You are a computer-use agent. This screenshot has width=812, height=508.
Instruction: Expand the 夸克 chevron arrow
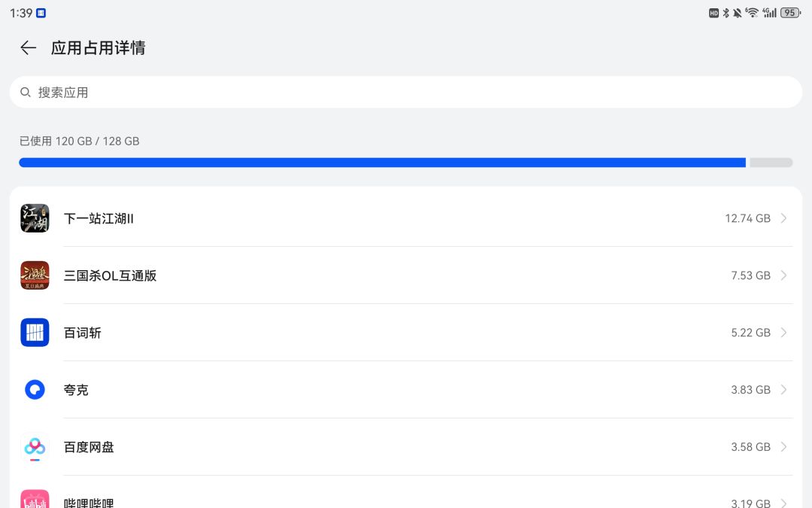click(x=784, y=389)
